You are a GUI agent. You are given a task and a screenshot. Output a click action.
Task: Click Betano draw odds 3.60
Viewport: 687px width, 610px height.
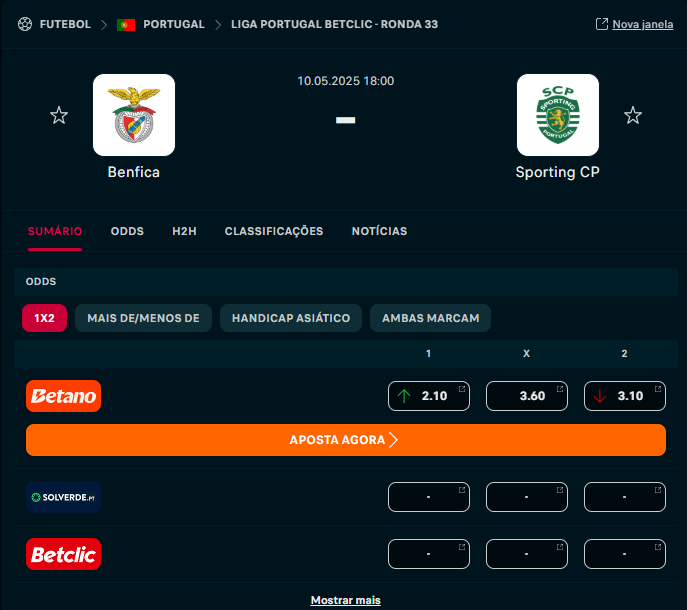tap(527, 396)
